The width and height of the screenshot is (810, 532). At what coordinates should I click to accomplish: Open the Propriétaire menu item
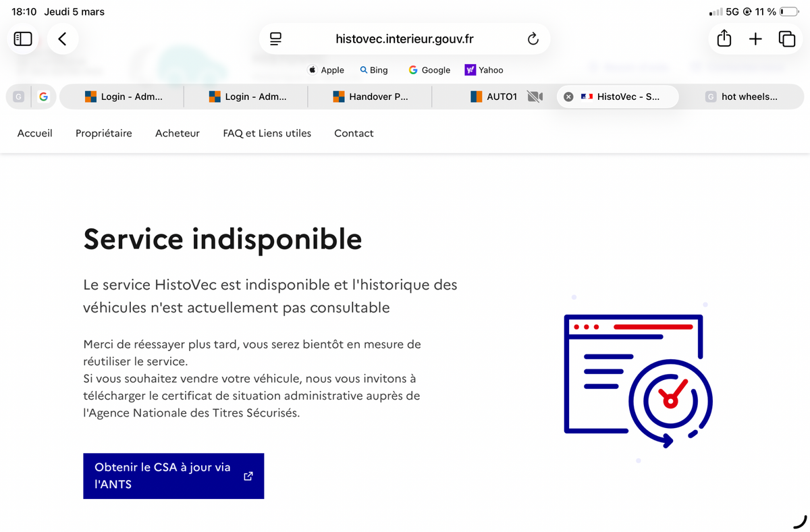point(104,133)
